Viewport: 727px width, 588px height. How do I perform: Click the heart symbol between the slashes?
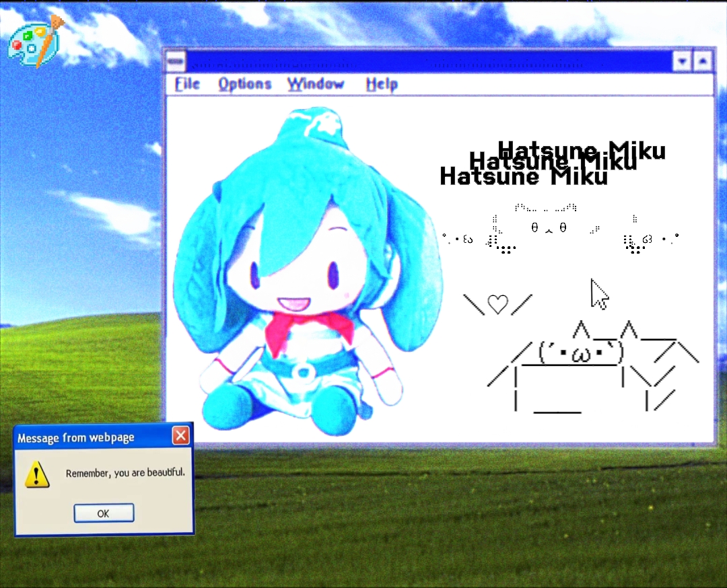(497, 304)
